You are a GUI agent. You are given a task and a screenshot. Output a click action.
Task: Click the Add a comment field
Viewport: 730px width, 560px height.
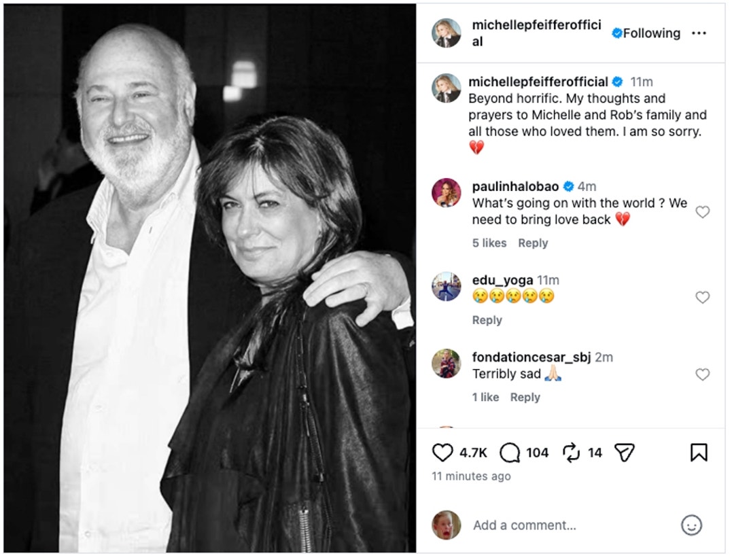tap(523, 525)
